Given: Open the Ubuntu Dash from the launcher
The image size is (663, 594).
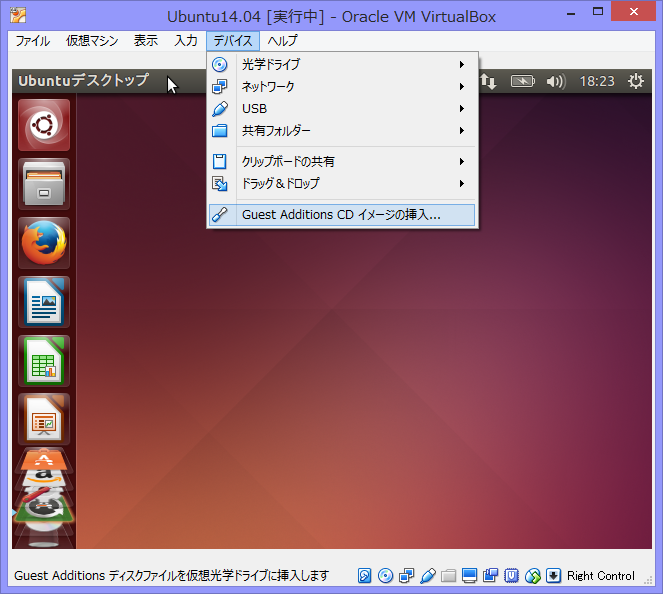Looking at the screenshot, I should coord(44,125).
